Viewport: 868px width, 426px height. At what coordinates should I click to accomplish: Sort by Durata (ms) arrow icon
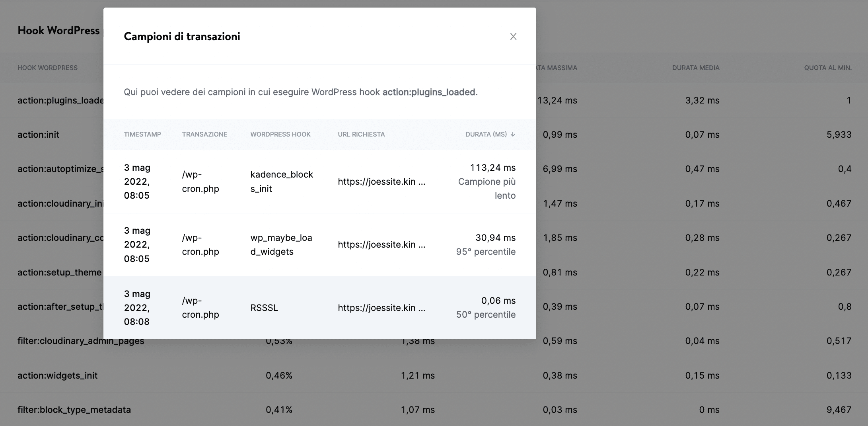pos(513,135)
